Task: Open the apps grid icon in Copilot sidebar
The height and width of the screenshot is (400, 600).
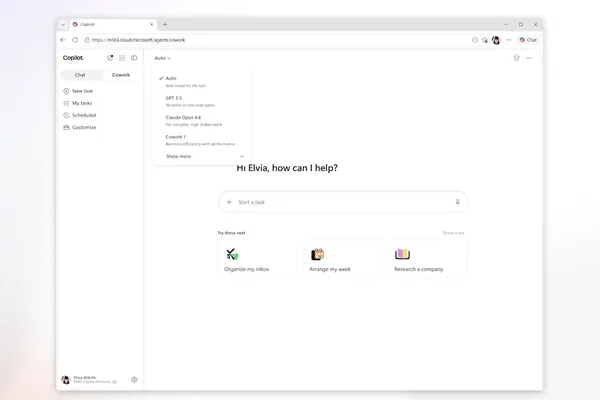Action: (122, 58)
